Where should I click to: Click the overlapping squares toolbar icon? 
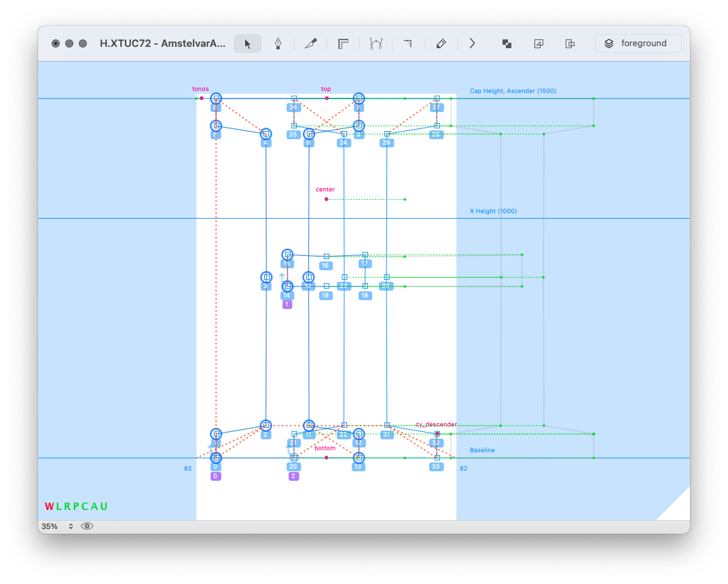point(507,43)
